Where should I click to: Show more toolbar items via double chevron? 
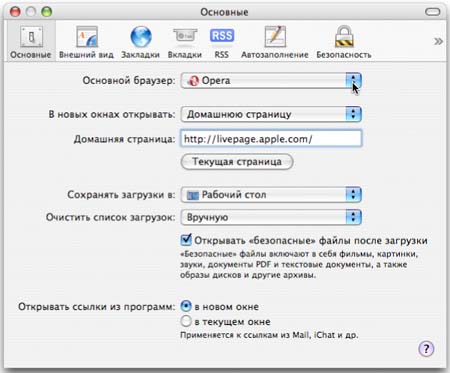pos(438,41)
